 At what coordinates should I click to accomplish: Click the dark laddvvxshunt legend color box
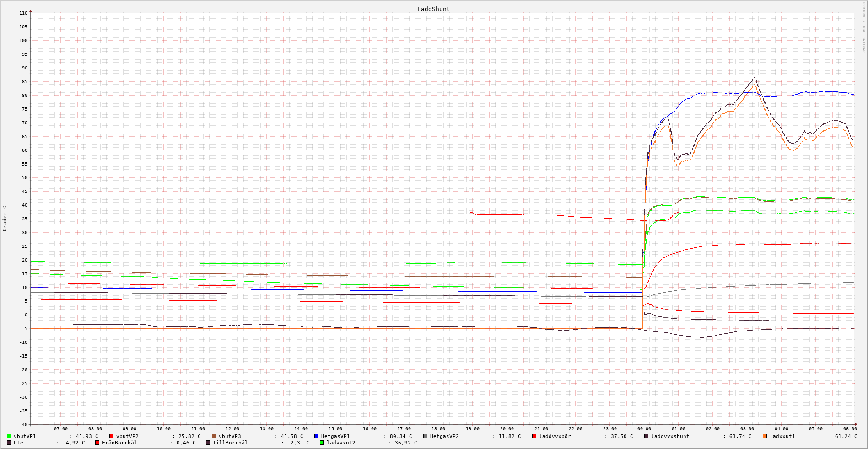point(647,436)
